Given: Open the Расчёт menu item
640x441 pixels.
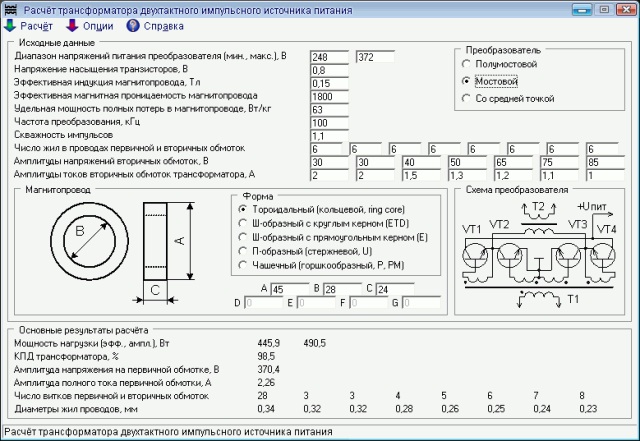Looking at the screenshot, I should pyautogui.click(x=36, y=26).
